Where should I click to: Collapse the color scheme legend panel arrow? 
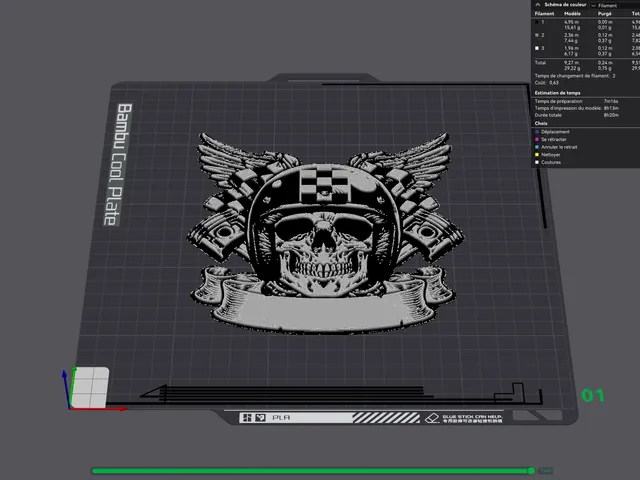click(x=538, y=5)
